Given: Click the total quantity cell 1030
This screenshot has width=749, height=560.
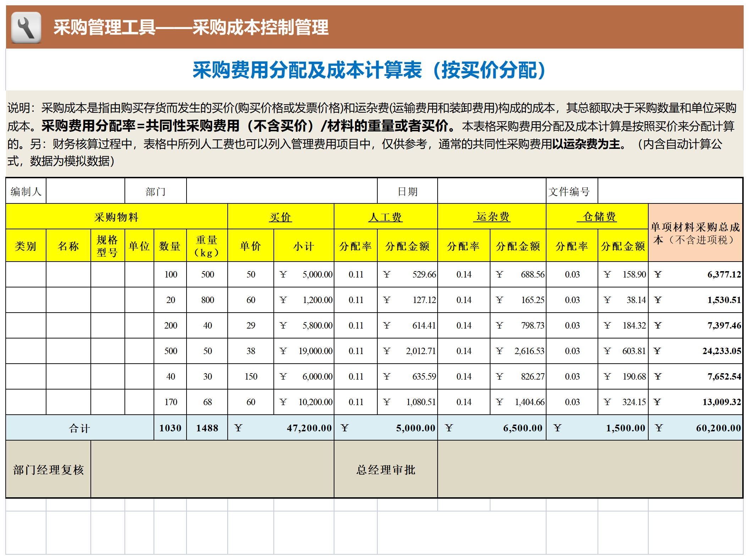Looking at the screenshot, I should (170, 428).
